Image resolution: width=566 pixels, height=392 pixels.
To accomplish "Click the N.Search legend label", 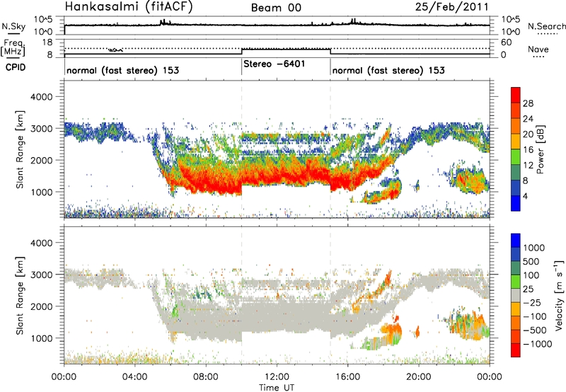I will click(546, 26).
